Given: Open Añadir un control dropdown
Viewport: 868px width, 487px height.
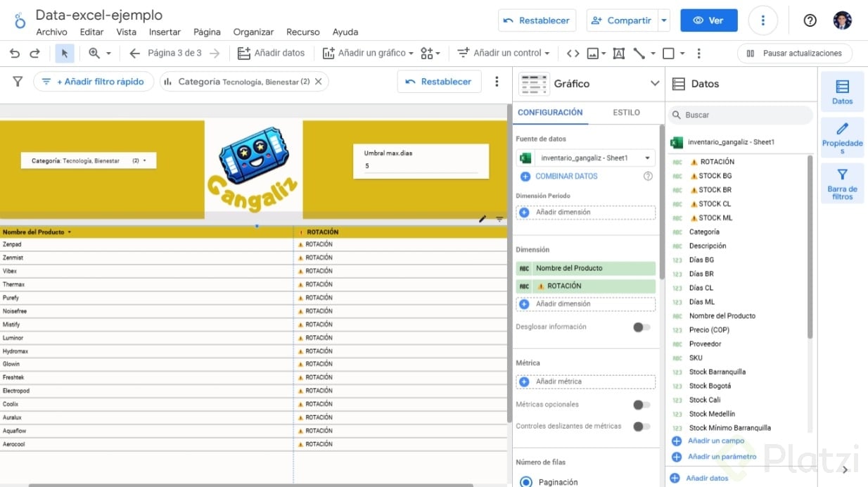Looking at the screenshot, I should click(x=503, y=53).
